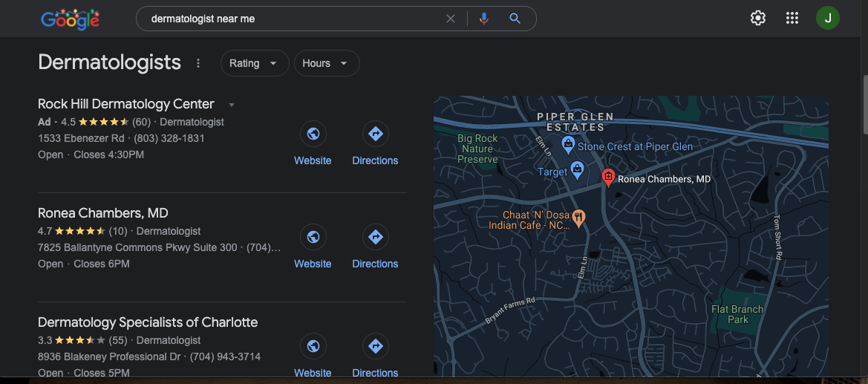Screen dimensions: 868x384
Task: Select Stone Crest at Piper Glen pin
Action: click(568, 145)
